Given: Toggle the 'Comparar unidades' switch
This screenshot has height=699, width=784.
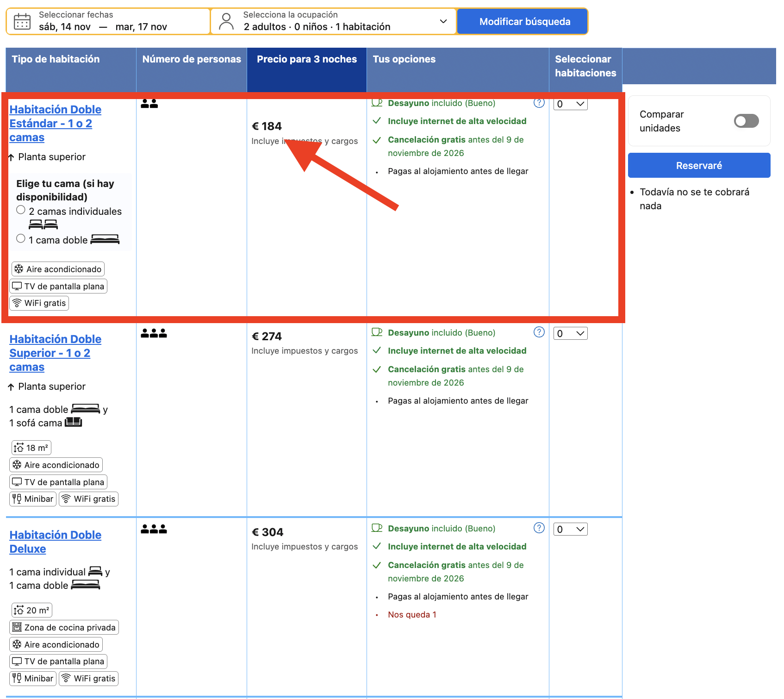Looking at the screenshot, I should (x=746, y=121).
